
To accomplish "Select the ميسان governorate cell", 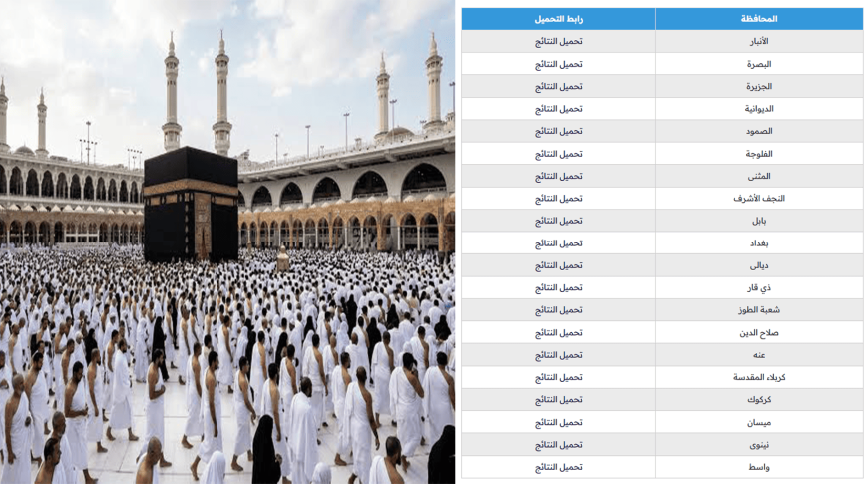I will pyautogui.click(x=759, y=423).
